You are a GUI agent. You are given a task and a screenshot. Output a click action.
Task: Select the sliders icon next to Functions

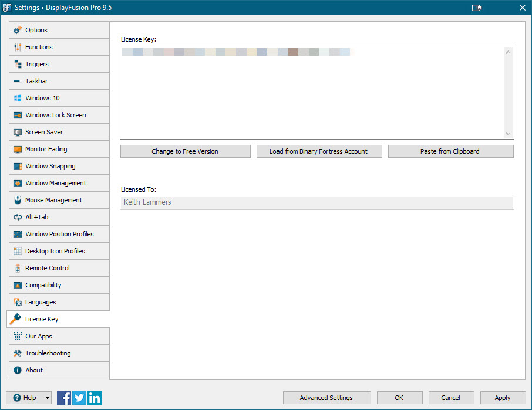18,47
